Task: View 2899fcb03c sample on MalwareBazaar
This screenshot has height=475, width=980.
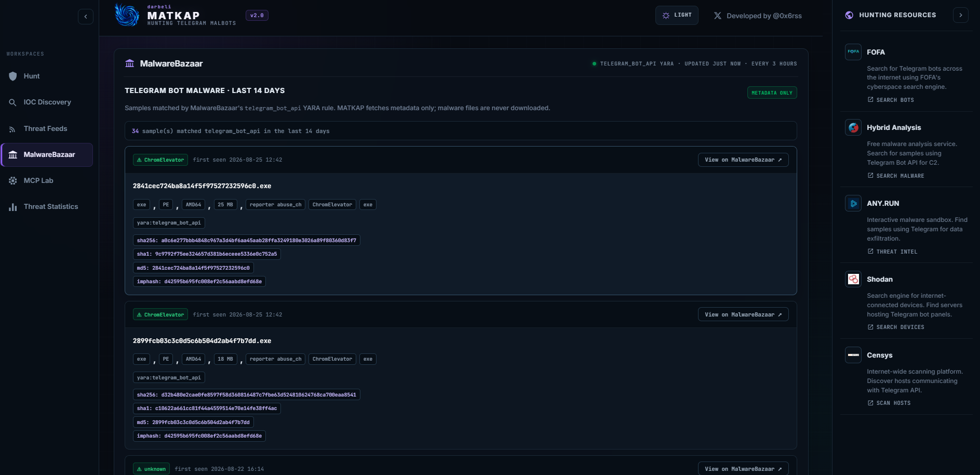Action: (743, 315)
